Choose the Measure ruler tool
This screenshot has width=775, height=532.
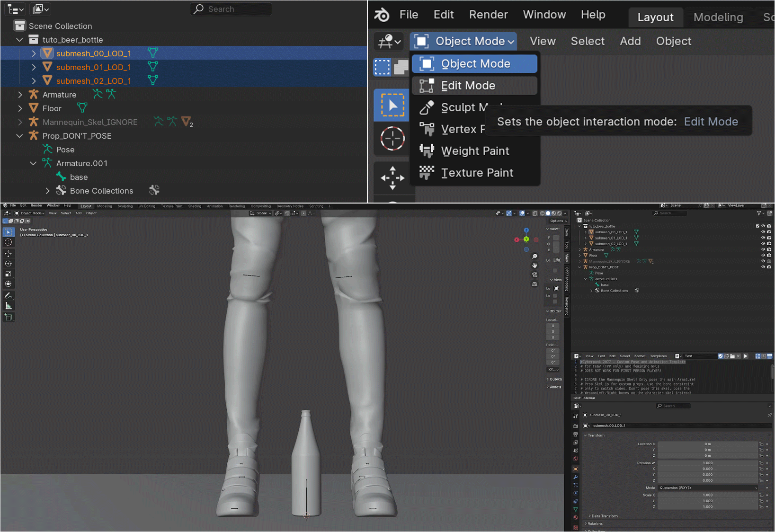click(8, 306)
